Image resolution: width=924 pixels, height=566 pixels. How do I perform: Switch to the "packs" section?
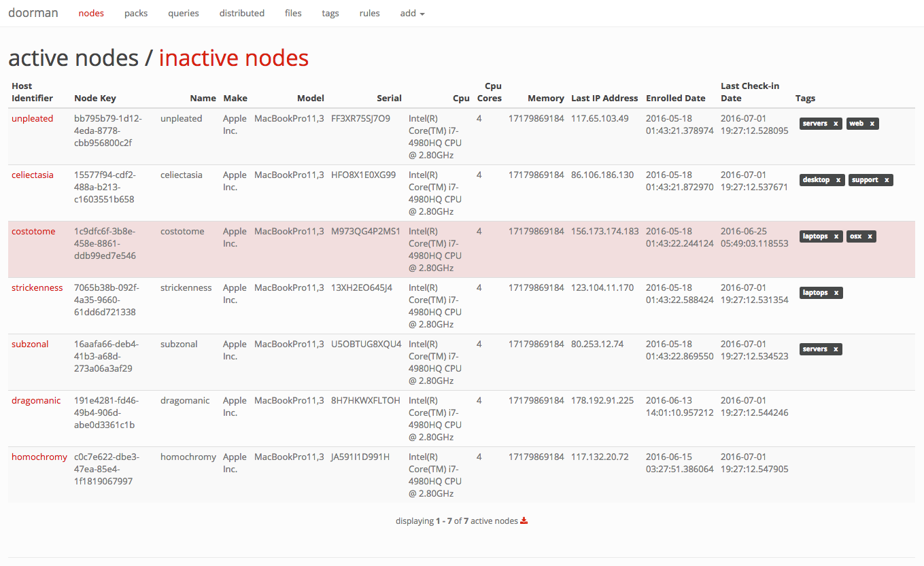pos(136,13)
